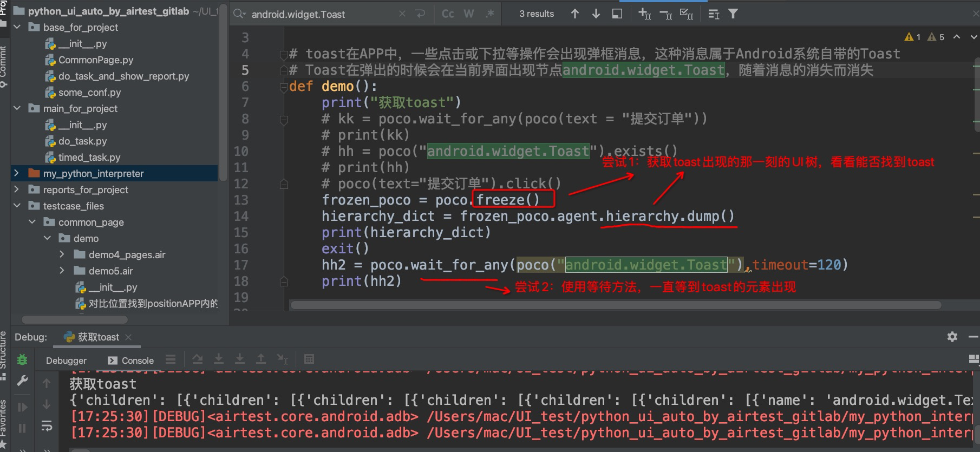This screenshot has width=980, height=452.
Task: Open do_task_and_show_report.py file
Action: click(x=123, y=76)
